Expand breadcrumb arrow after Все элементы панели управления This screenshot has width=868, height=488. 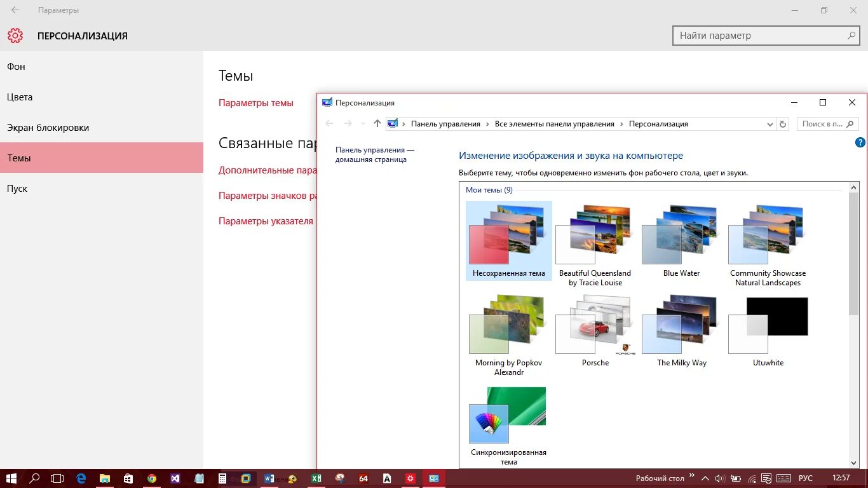(x=622, y=124)
